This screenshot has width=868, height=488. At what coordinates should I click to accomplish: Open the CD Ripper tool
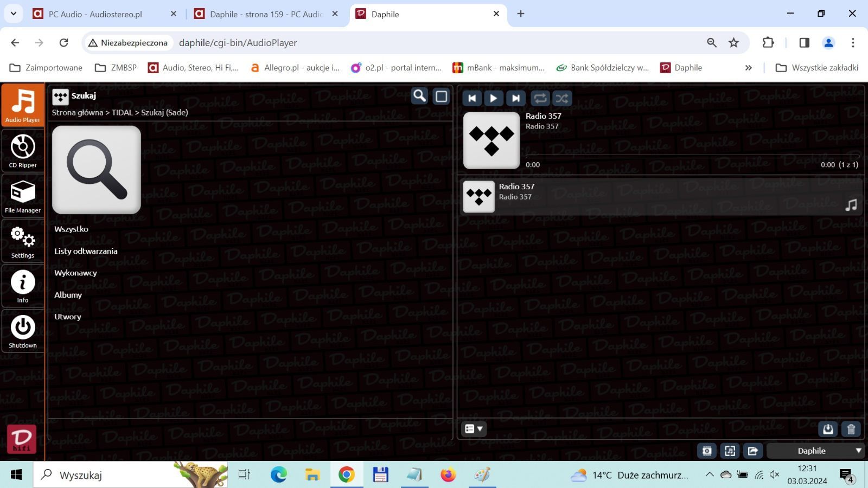pos(23,150)
